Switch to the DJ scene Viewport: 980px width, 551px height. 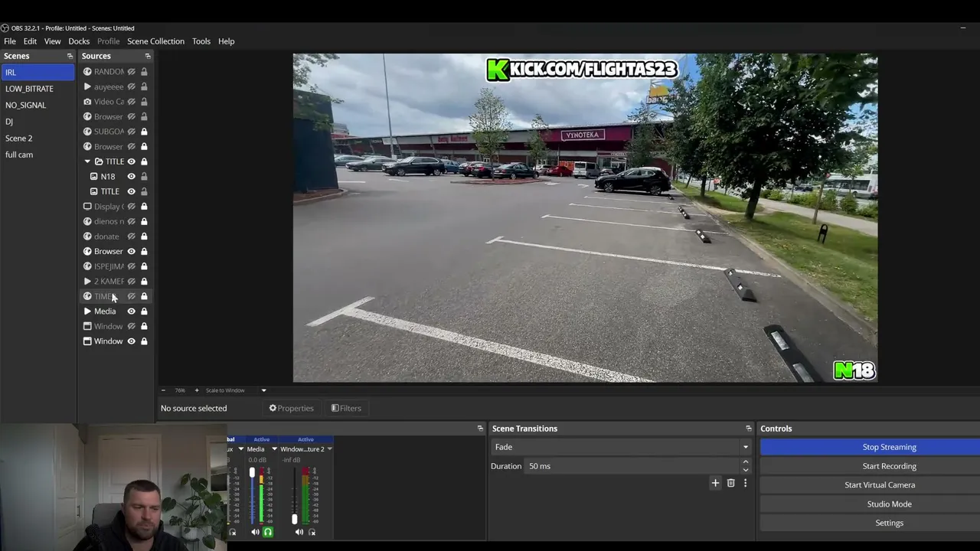pos(38,122)
